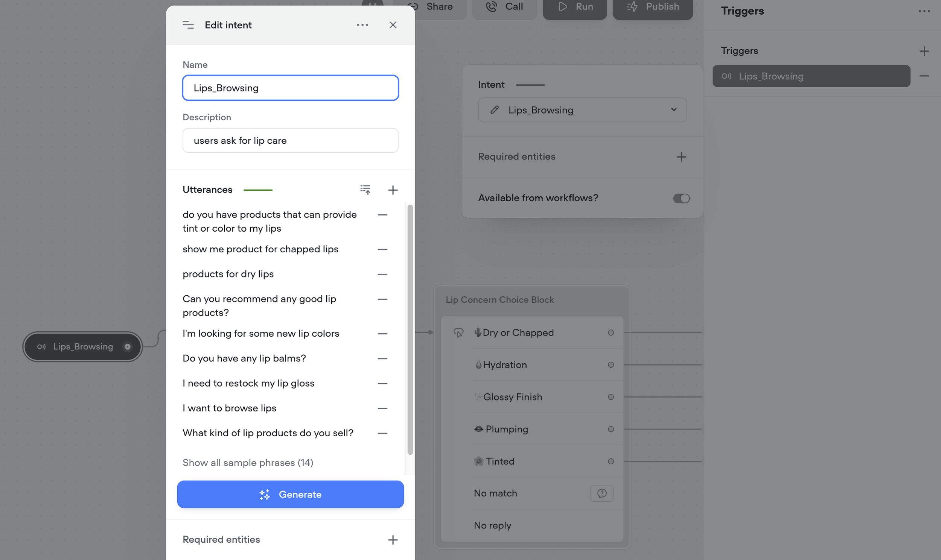Expand Required entities in intent card
Screen dimensions: 941x560
coord(681,157)
